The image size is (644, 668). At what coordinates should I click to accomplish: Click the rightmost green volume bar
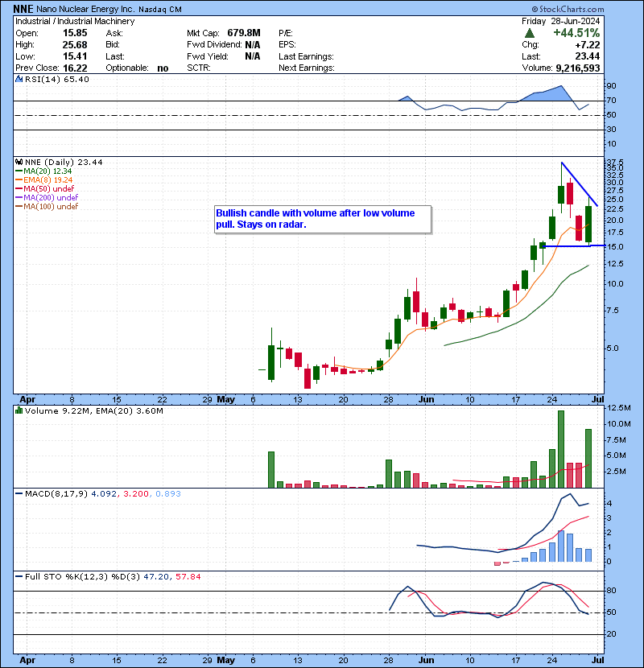[x=588, y=459]
